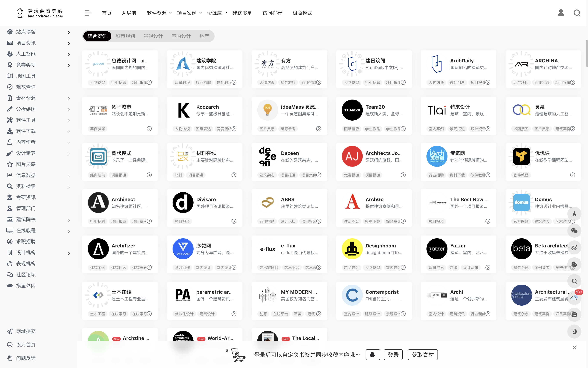Click the 获取素材 button
The width and height of the screenshot is (588, 368).
pyautogui.click(x=422, y=355)
